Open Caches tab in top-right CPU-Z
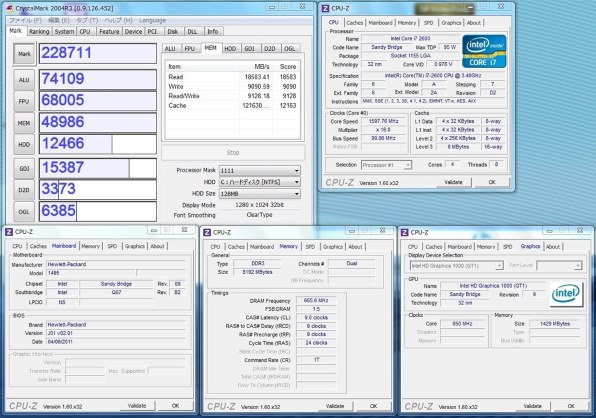 click(355, 23)
